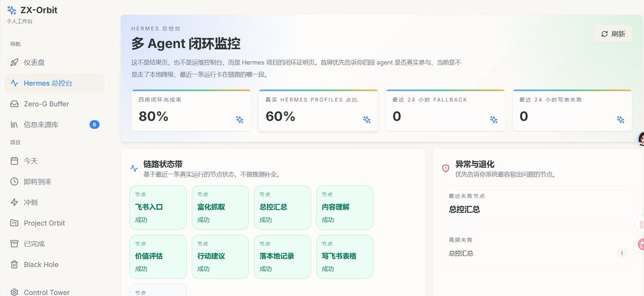The width and height of the screenshot is (644, 296).
Task: Click the pulse icon beside 链路状态带
Action: (x=134, y=168)
